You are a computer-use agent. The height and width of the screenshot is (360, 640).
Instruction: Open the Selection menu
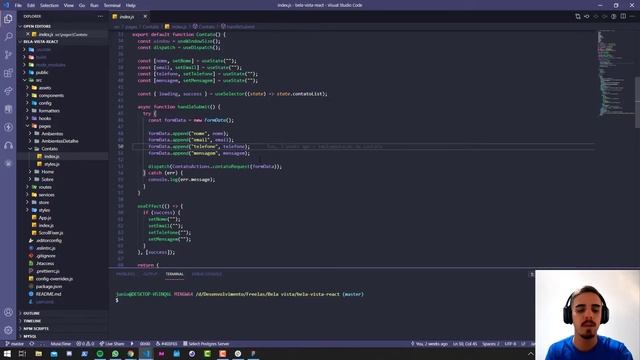(x=49, y=5)
